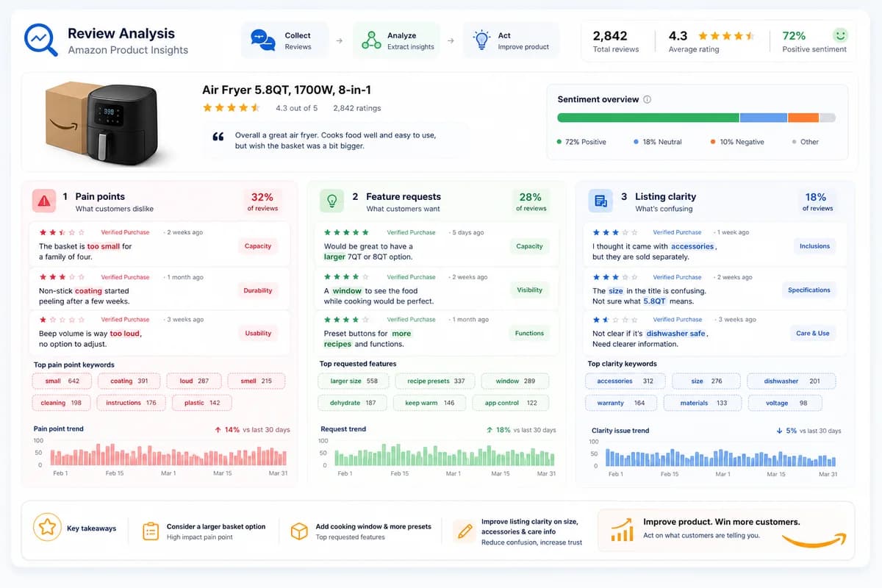Click the Usability tag
Screen dimensions: 882x588
click(258, 333)
